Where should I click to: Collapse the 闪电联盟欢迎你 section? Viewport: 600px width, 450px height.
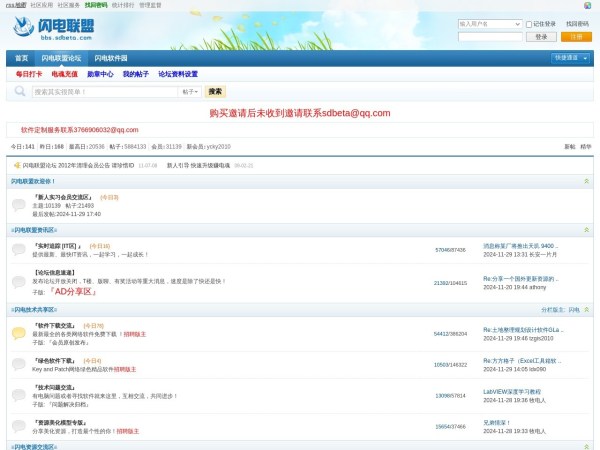coord(586,182)
